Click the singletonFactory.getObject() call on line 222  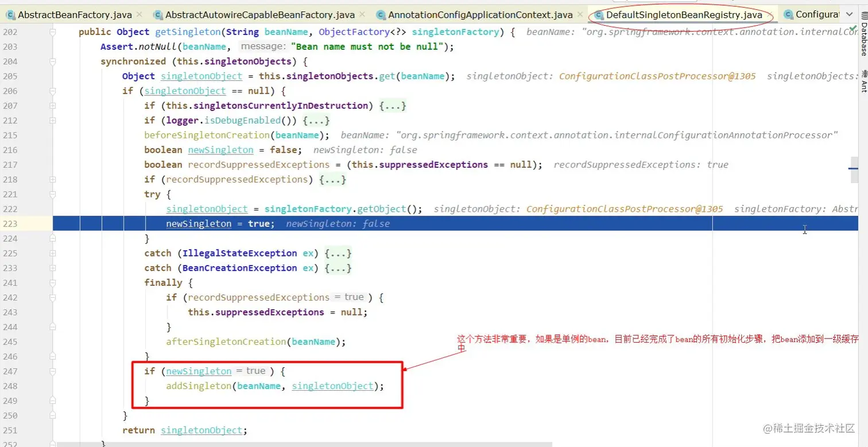point(343,209)
